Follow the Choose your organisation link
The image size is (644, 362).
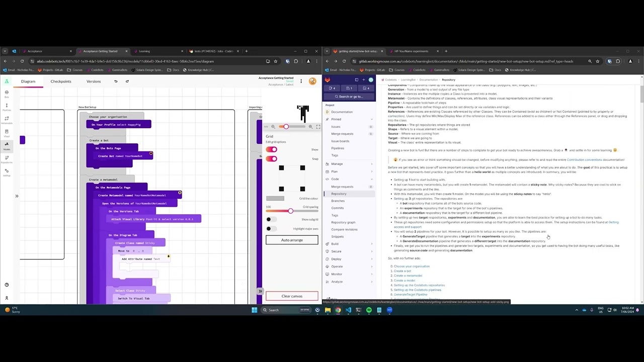[412, 266]
